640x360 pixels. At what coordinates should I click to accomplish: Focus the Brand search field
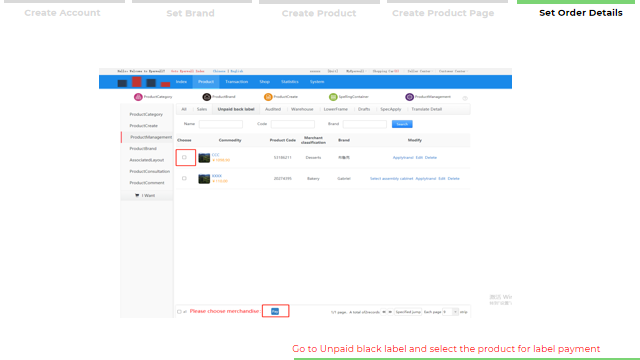pos(364,124)
